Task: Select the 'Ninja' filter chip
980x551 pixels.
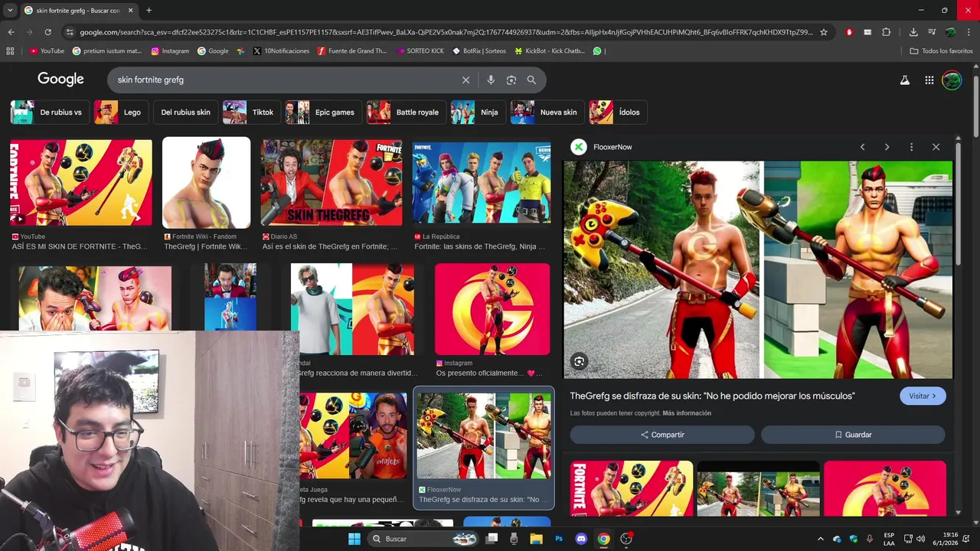Action: click(x=478, y=112)
